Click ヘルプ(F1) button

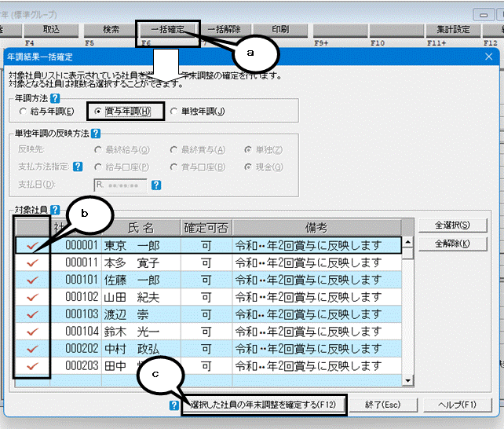[458, 405]
